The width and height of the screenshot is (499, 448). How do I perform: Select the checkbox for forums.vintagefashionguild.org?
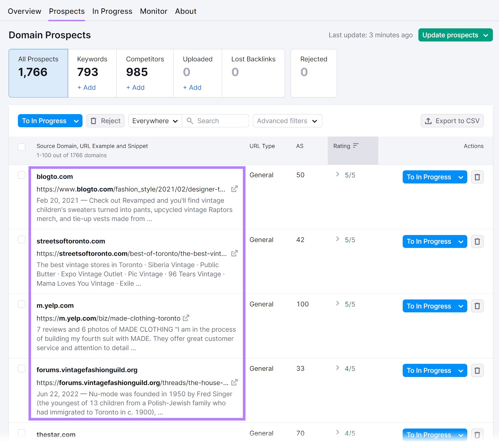point(21,369)
